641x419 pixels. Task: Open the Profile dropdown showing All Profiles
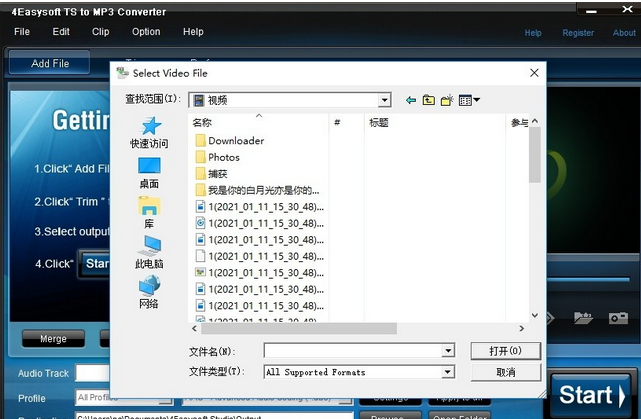tap(125, 398)
